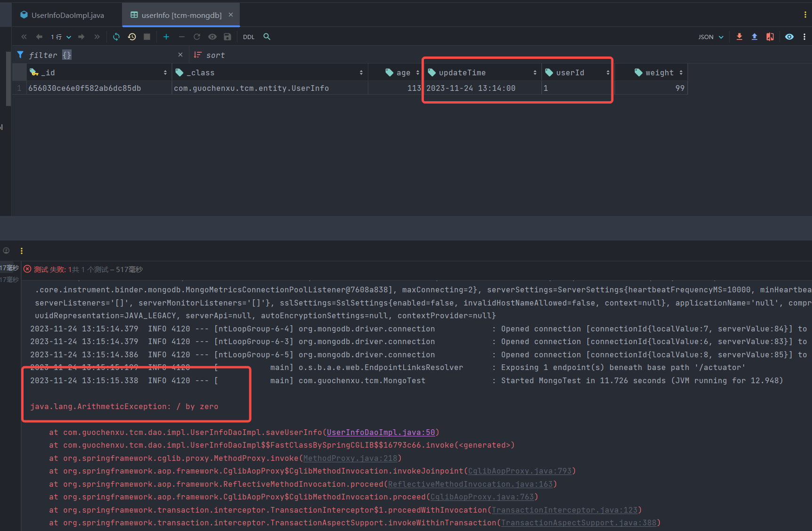Viewport: 812px width, 531px height.
Task: Sort by the _id column header
Action: (x=98, y=72)
